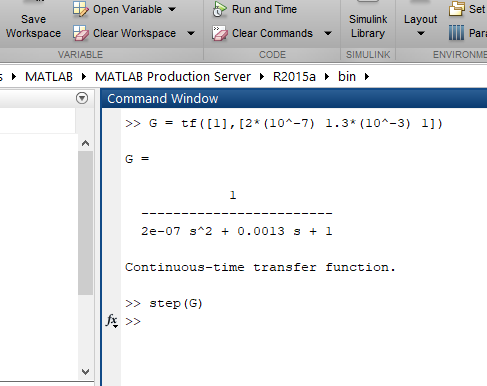
Task: Open the Layout dropdown arrow
Action: (421, 34)
